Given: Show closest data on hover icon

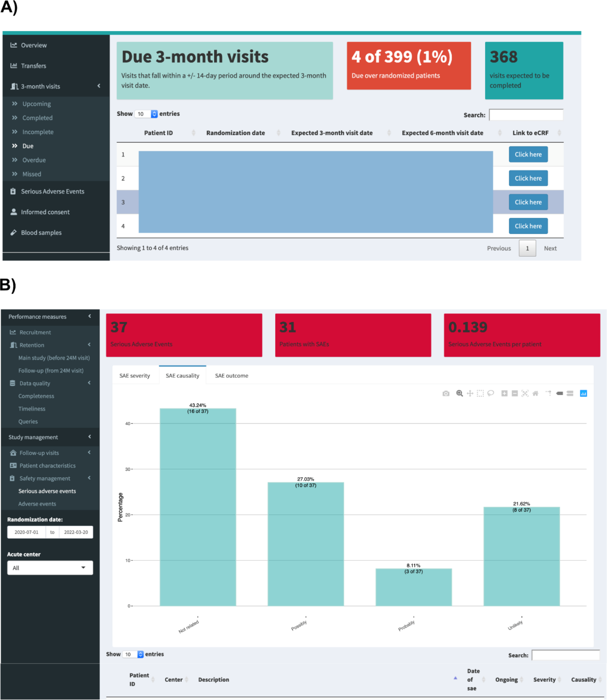Looking at the screenshot, I should click(x=560, y=393).
